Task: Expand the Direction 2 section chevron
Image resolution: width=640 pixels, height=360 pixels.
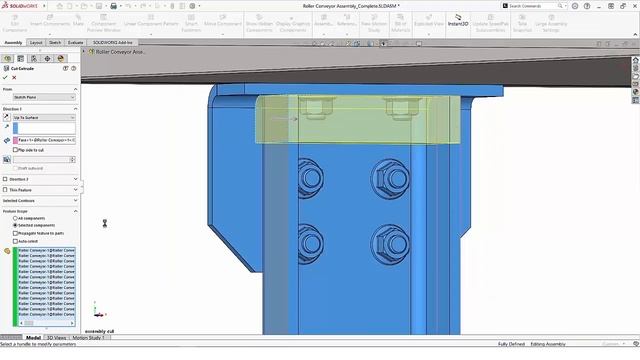Action: point(76,179)
